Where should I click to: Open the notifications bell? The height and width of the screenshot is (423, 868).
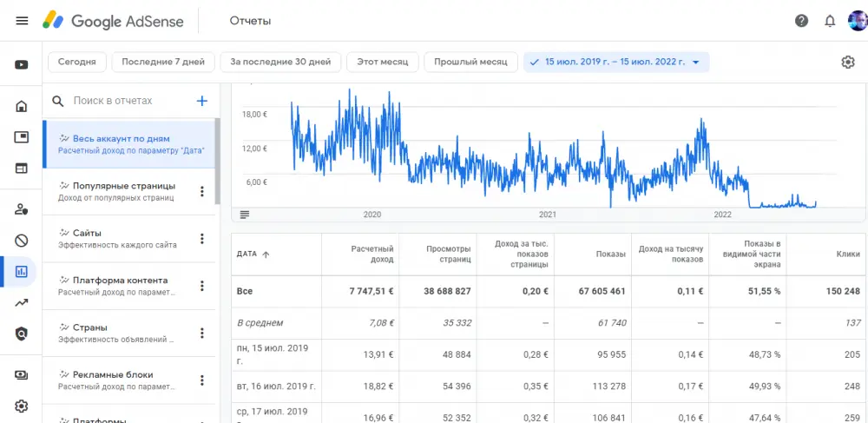point(830,21)
